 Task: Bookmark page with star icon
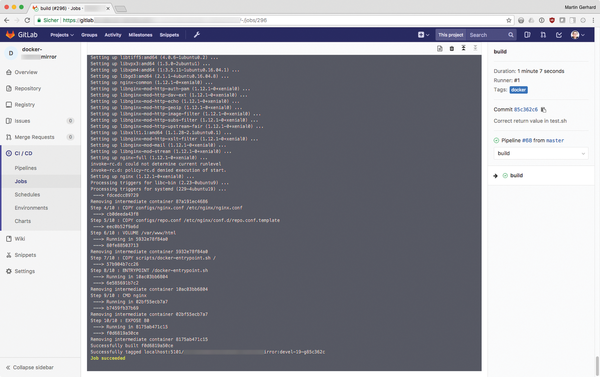click(x=509, y=20)
